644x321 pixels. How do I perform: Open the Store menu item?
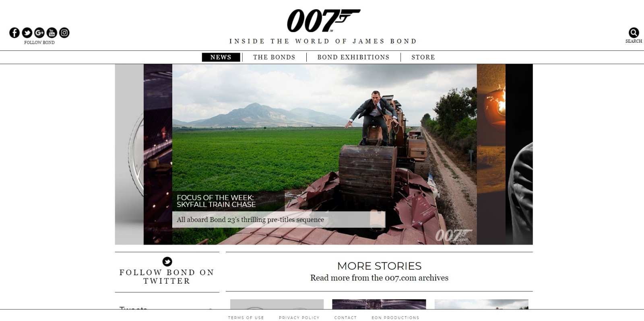point(423,57)
